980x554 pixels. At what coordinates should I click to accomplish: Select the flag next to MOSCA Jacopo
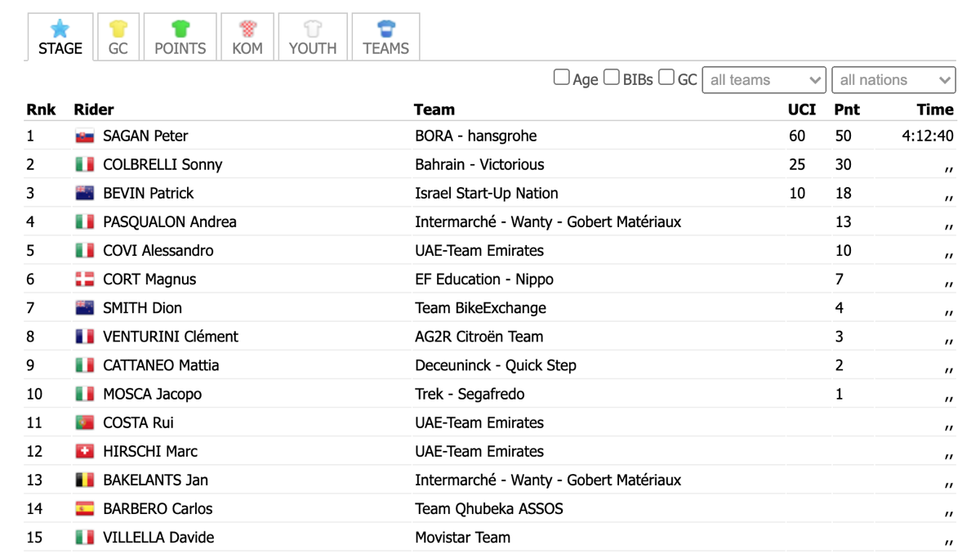pyautogui.click(x=85, y=394)
